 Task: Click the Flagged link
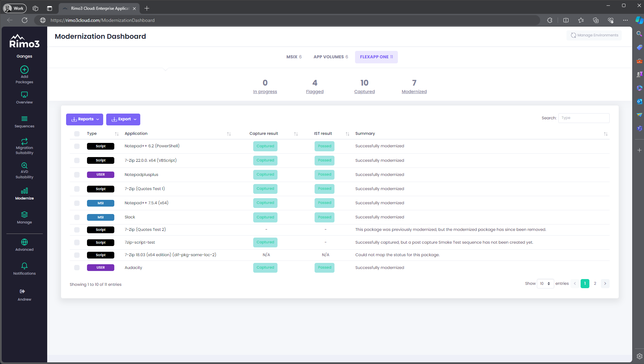315,92
